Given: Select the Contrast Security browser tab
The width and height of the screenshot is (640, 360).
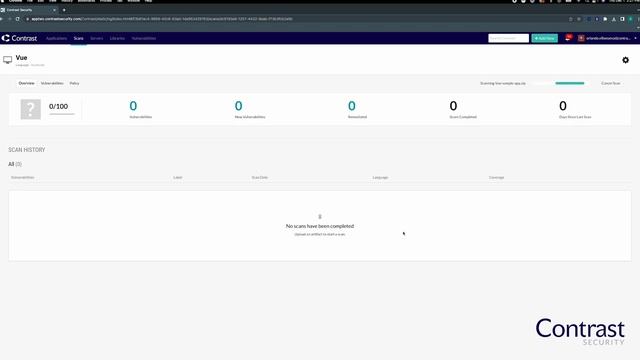Looking at the screenshot, I should 29,10.
